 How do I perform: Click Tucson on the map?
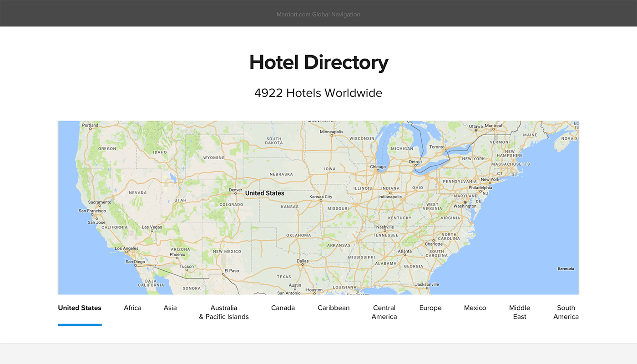pos(187,267)
